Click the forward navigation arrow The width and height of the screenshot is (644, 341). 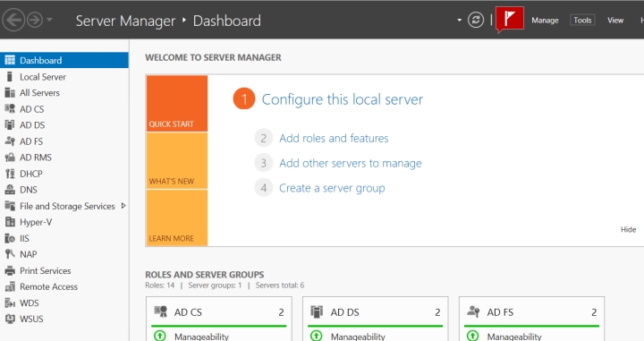35,20
